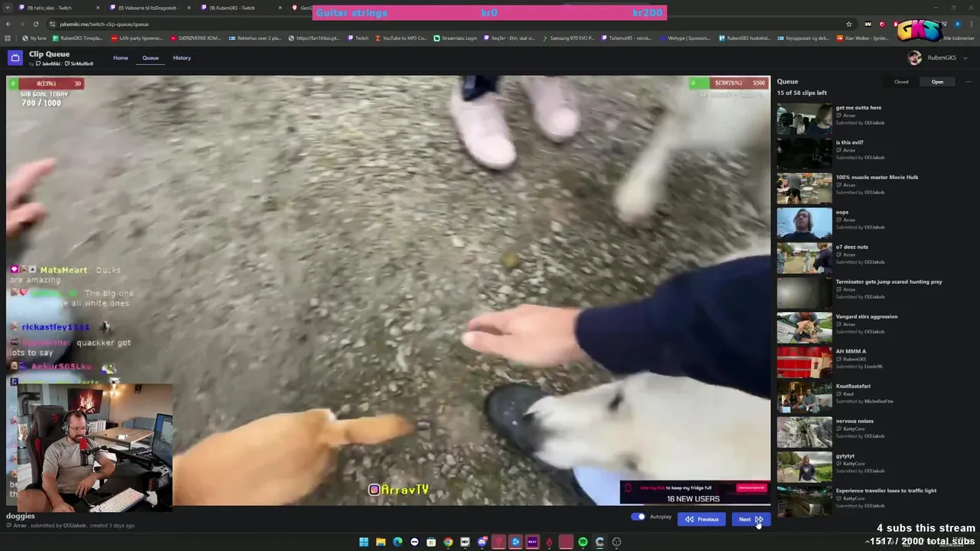This screenshot has height=551, width=980.
Task: Launch Microsoft Edge from the taskbar
Action: tap(397, 542)
